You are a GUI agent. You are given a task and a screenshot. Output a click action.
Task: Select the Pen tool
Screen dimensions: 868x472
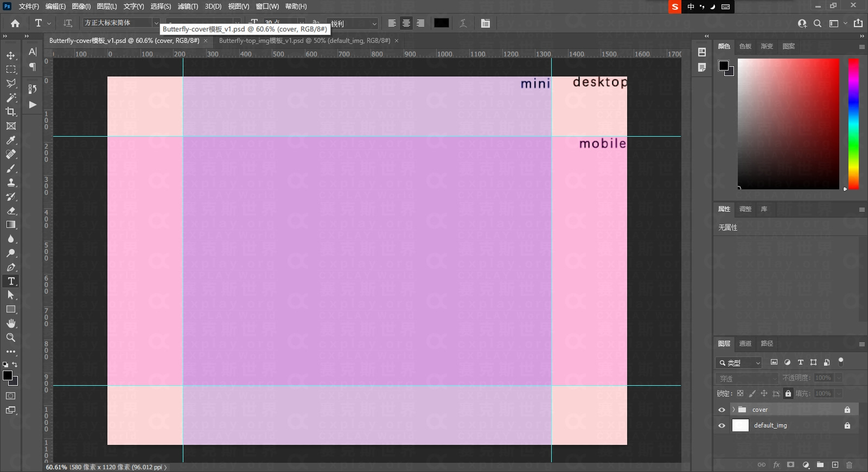point(11,267)
